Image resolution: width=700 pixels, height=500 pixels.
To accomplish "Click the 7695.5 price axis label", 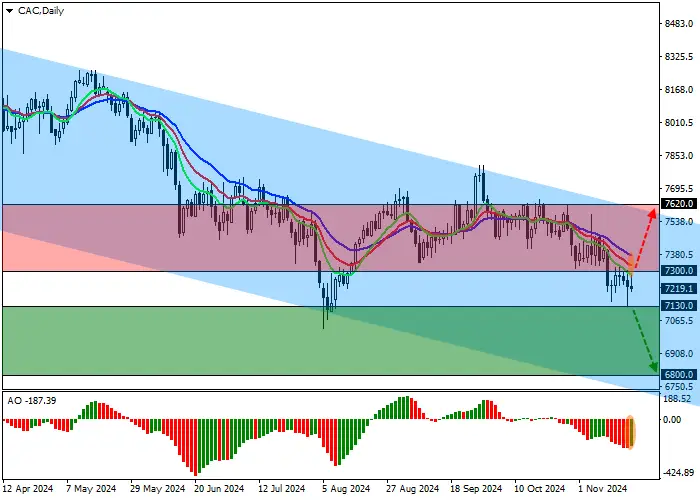I will point(679,188).
